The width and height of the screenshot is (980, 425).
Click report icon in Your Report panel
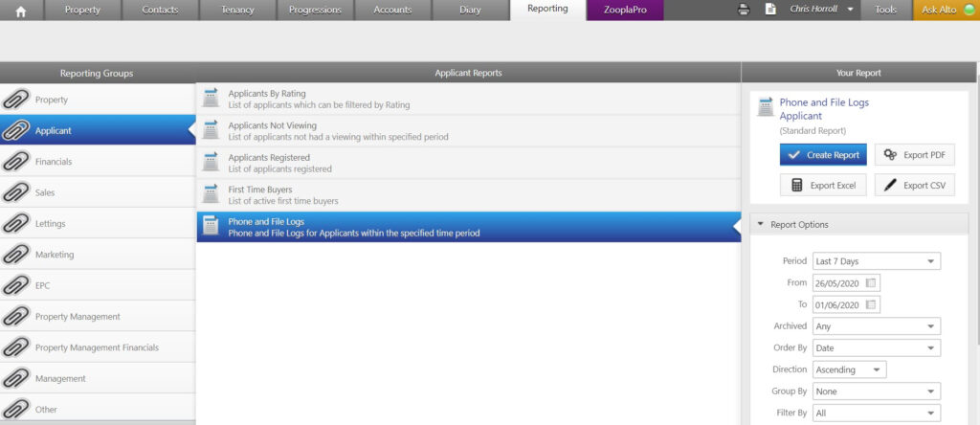[766, 107]
